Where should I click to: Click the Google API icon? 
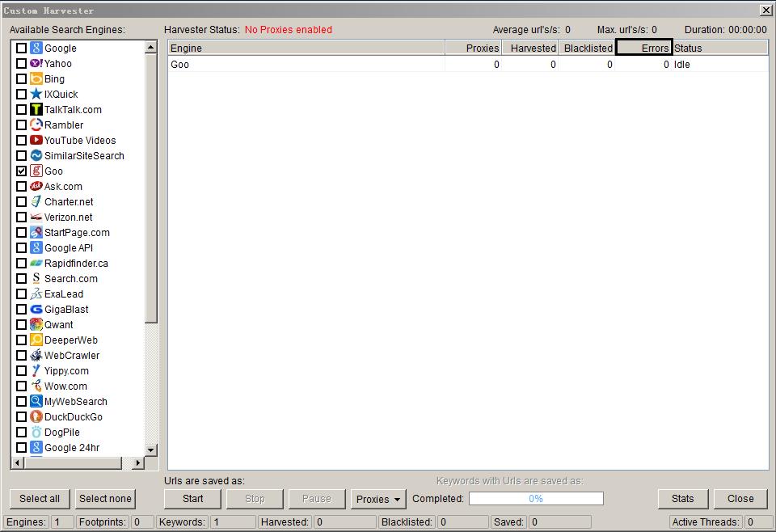pos(36,247)
